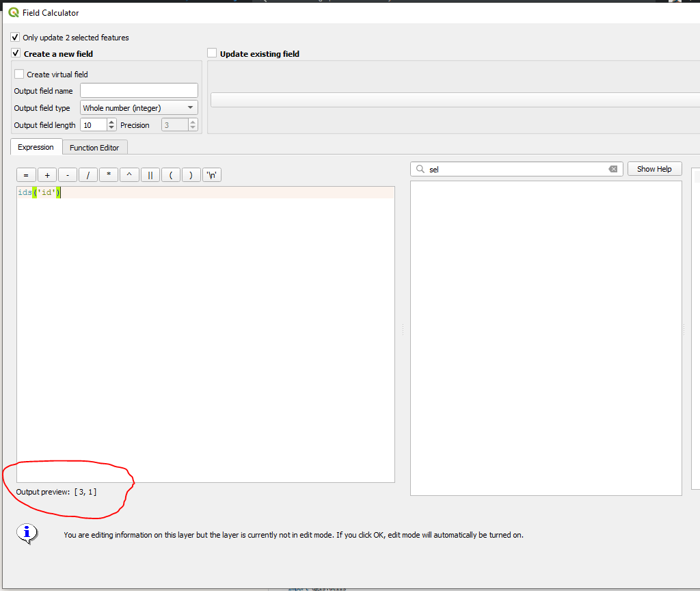700x591 pixels.
Task: Insert the exponent (^) operator
Action: tap(129, 174)
